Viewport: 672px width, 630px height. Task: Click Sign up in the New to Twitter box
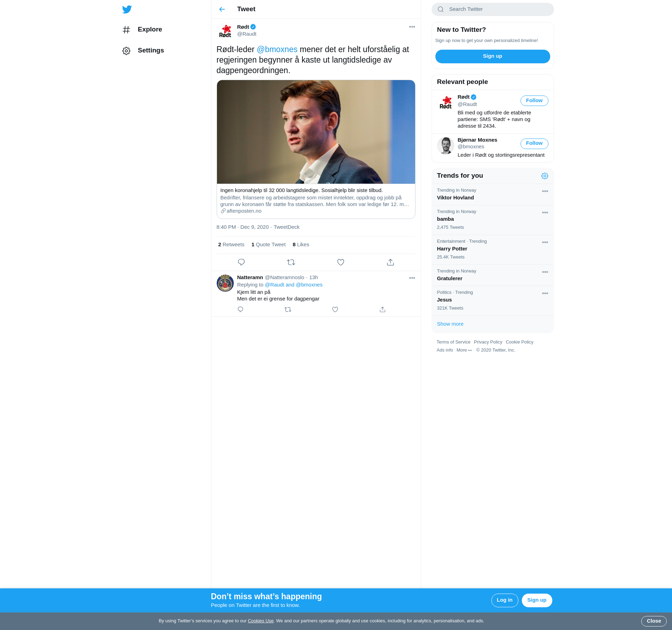coord(493,56)
